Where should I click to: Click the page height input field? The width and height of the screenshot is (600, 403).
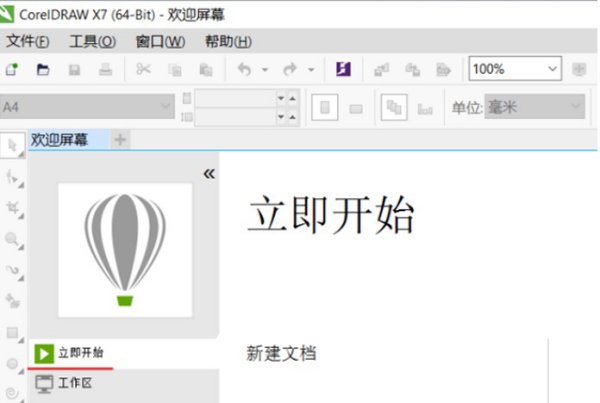235,117
